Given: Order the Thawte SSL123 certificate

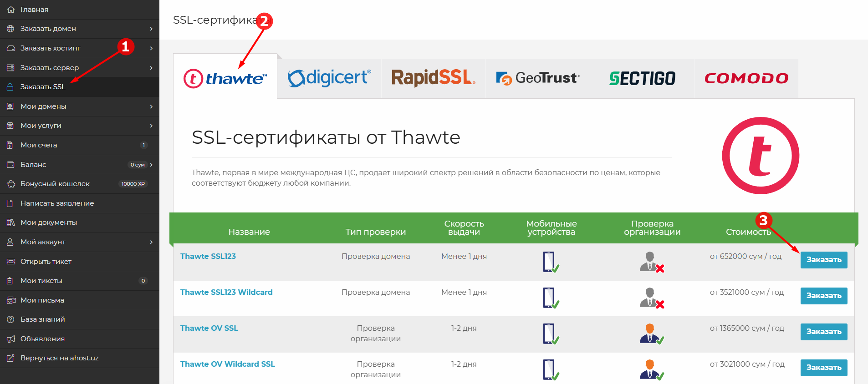Looking at the screenshot, I should pyautogui.click(x=824, y=260).
